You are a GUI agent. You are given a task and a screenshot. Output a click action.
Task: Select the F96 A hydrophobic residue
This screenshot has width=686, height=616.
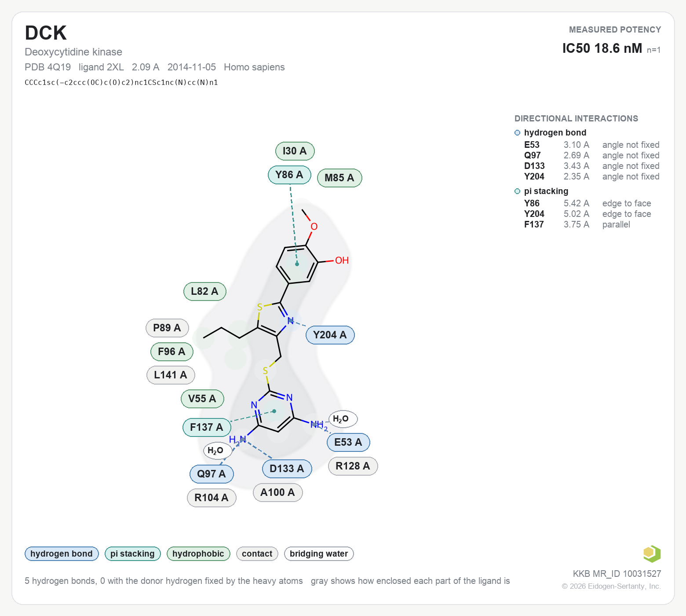171,352
